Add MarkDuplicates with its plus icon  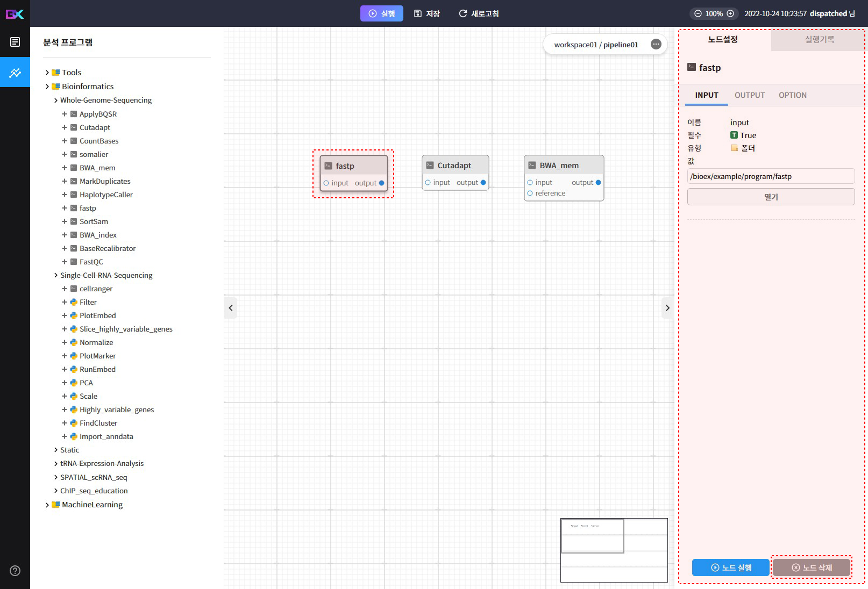[65, 181]
